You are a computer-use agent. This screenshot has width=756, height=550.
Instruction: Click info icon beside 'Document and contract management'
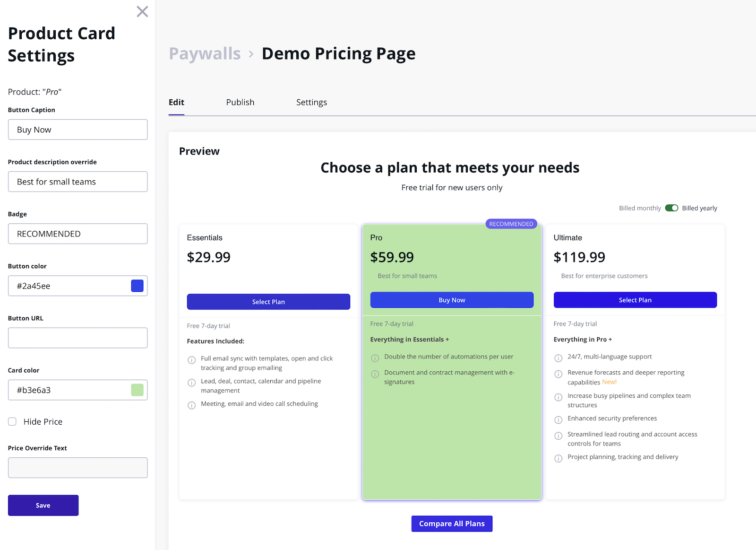[x=375, y=374]
